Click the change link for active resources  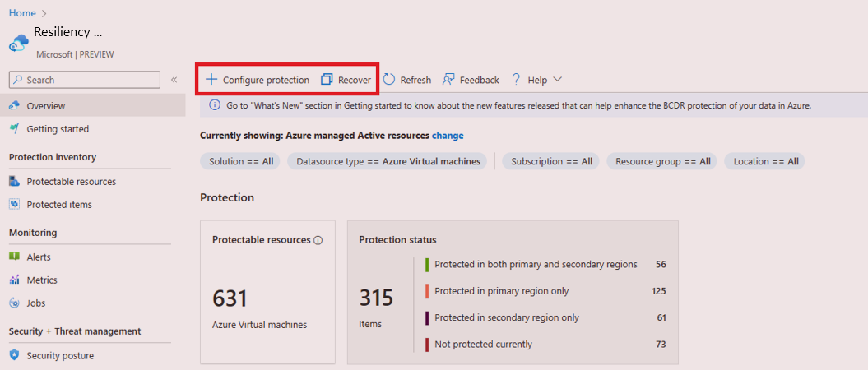[x=448, y=136]
